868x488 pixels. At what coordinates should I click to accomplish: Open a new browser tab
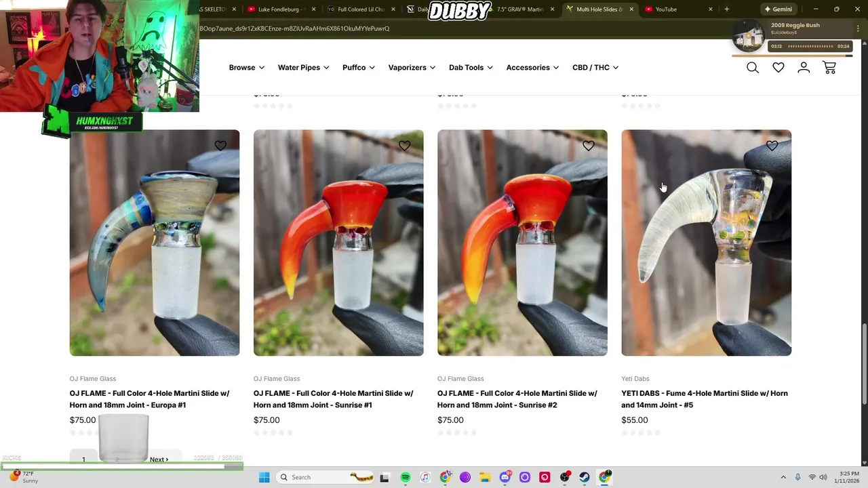click(727, 9)
